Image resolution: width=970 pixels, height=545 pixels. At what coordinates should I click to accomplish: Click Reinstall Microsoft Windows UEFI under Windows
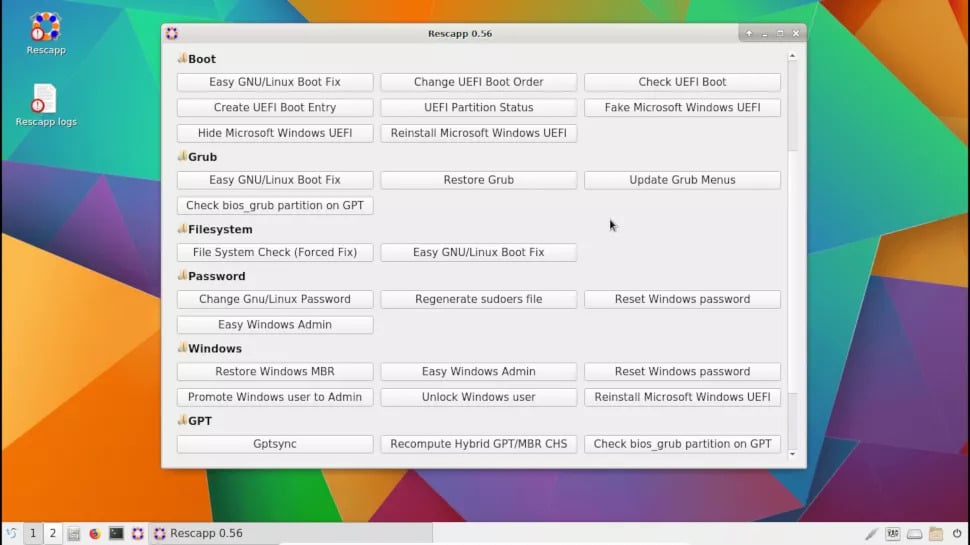[682, 397]
